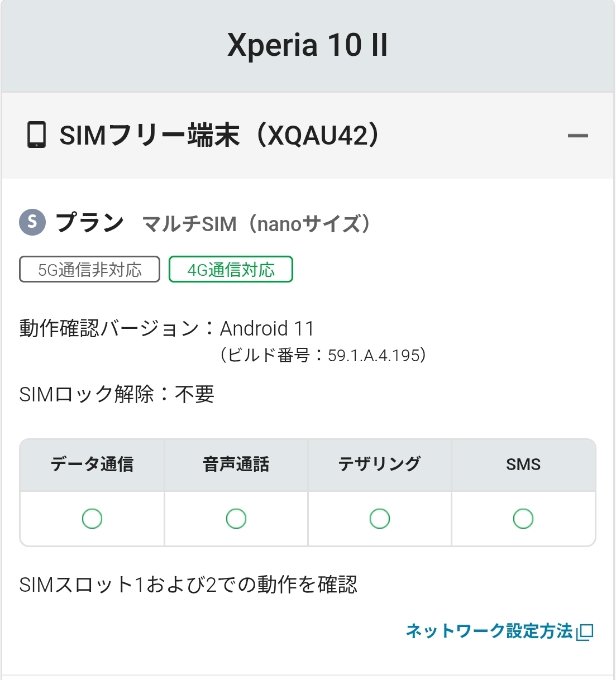Click the SMS column header
The width and height of the screenshot is (616, 680).
click(x=523, y=464)
